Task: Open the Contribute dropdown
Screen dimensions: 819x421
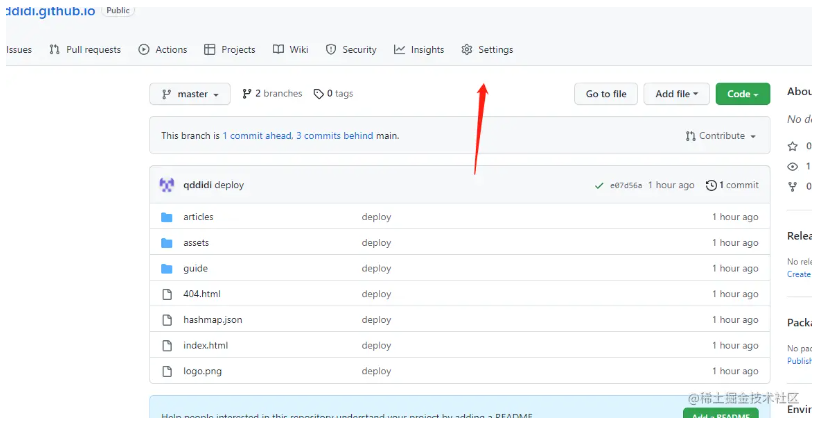Action: (x=721, y=136)
